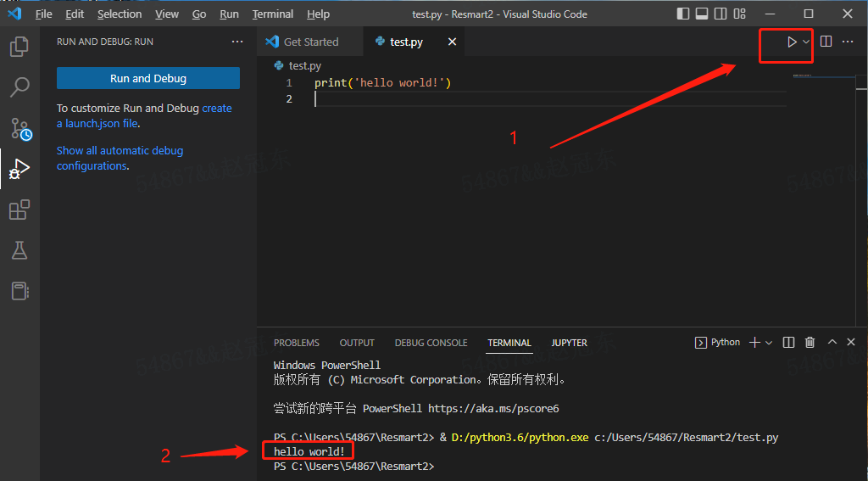Open the Edit menu
The image size is (868, 481).
tap(75, 14)
